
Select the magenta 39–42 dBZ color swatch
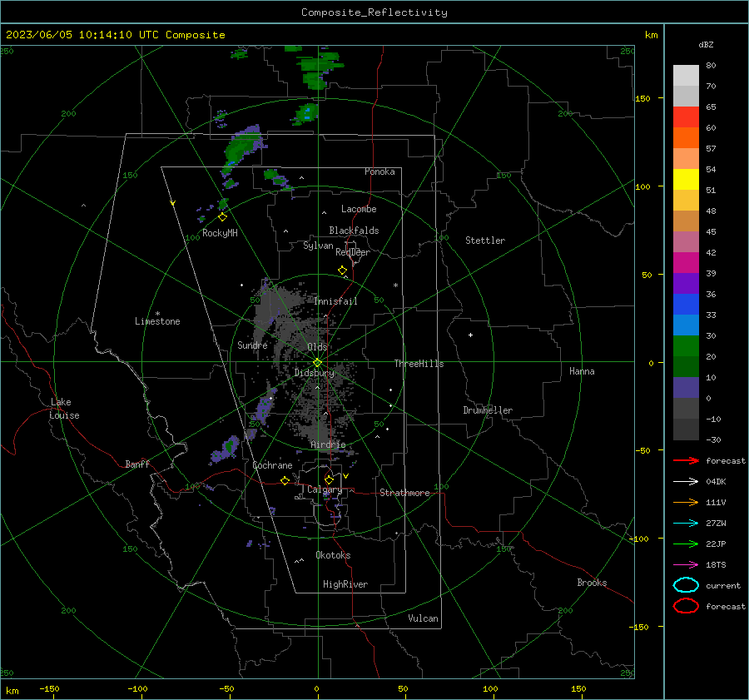[686, 262]
